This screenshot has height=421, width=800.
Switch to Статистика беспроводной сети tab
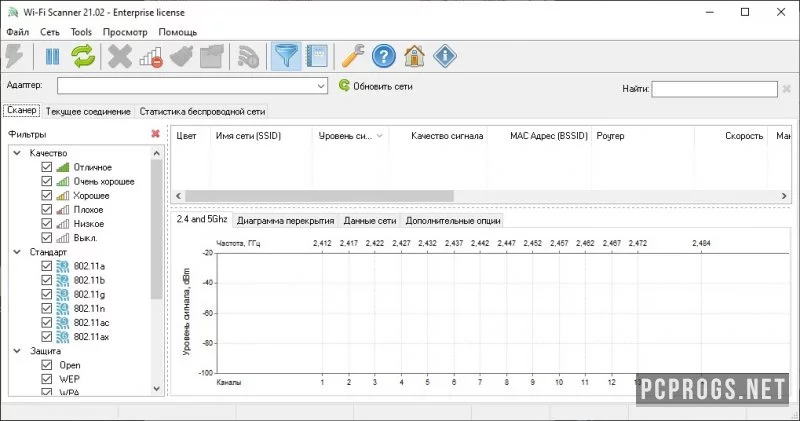click(203, 111)
